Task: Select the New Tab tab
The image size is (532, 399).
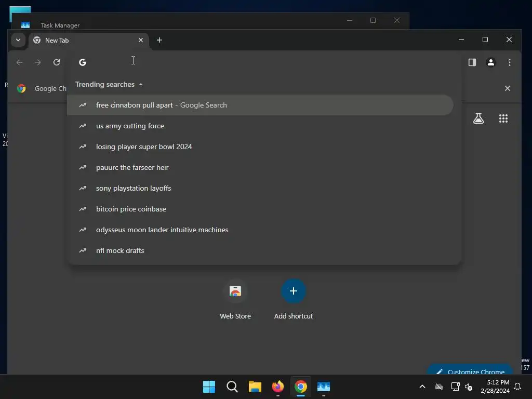Action: (89, 41)
